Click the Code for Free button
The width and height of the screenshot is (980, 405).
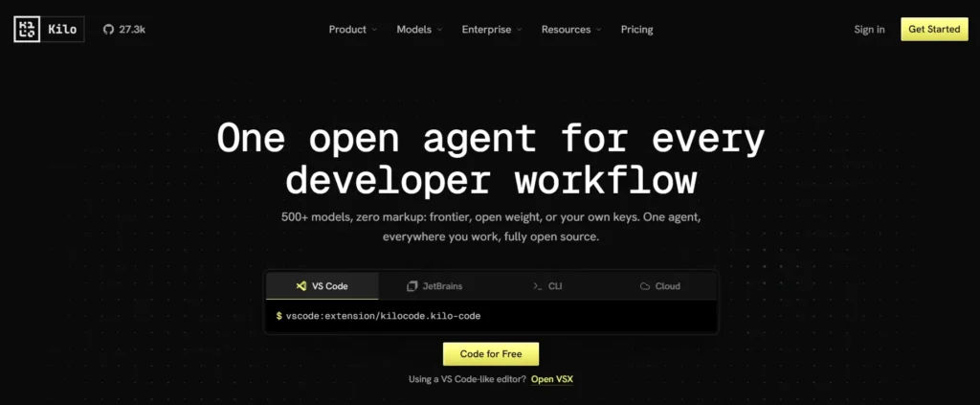pos(491,353)
